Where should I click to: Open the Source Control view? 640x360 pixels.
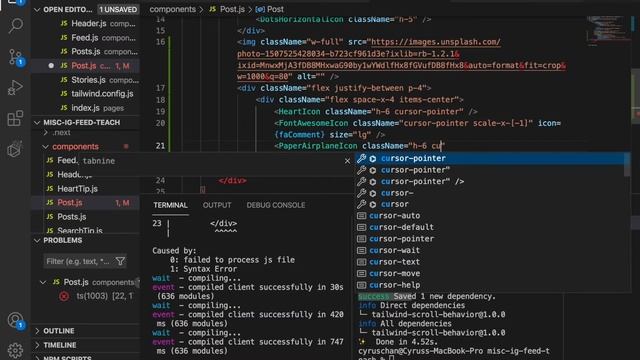pyautogui.click(x=16, y=57)
